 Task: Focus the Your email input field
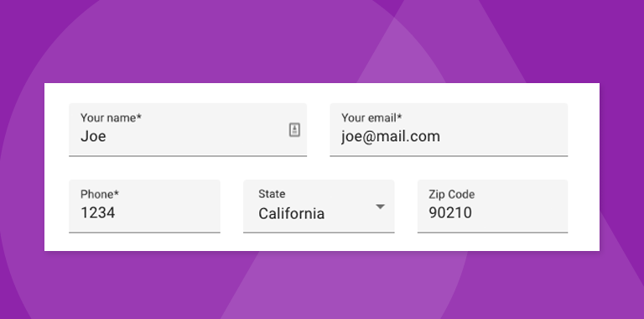pyautogui.click(x=449, y=130)
